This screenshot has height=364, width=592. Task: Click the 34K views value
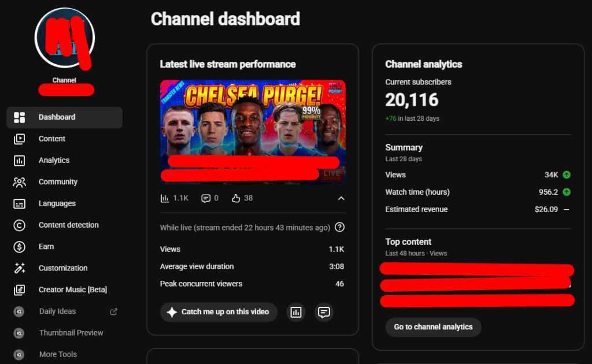551,174
